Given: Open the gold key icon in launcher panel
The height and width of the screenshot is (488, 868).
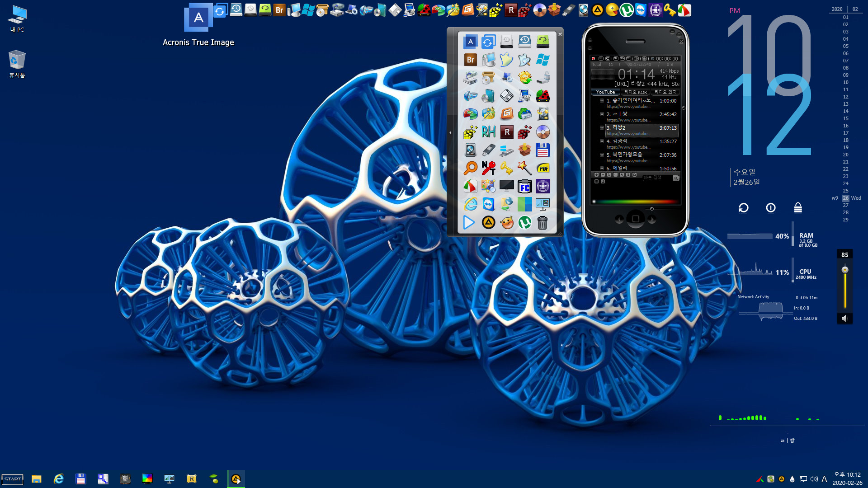Looking at the screenshot, I should tap(507, 168).
